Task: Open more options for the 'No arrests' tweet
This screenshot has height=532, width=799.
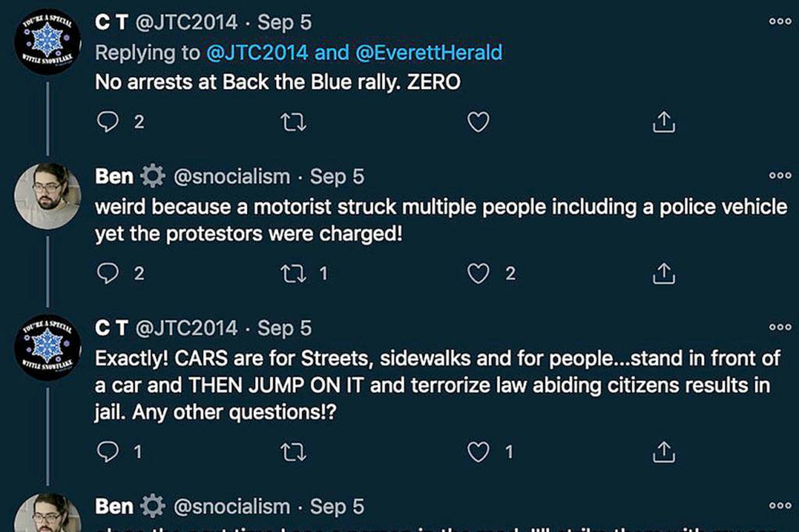Action: tap(779, 23)
